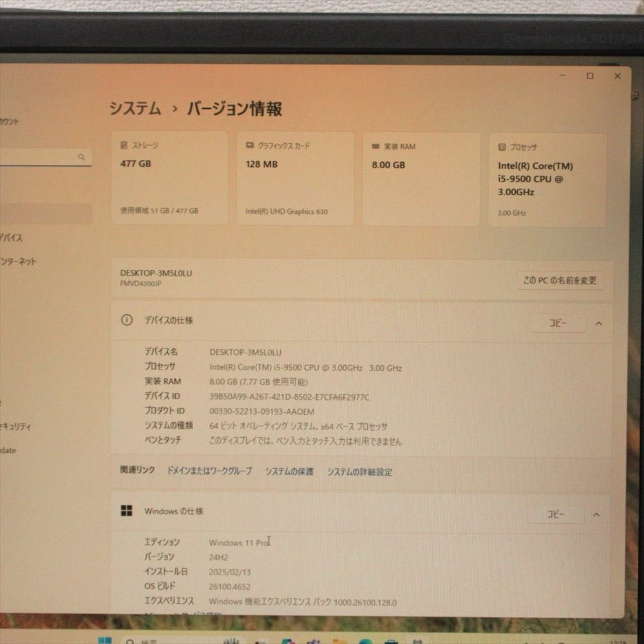The width and height of the screenshot is (644, 644).
Task: Click the 使用領域 51 GB / 477 GB text
Action: (x=159, y=211)
